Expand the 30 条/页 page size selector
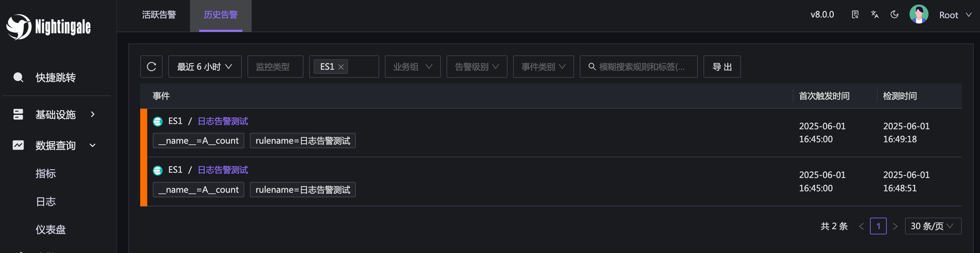Viewport: 980px width, 253px height. [x=933, y=226]
